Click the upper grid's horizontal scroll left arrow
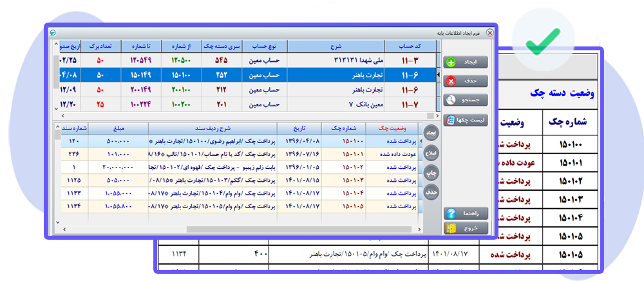Viewport: 644px width, 281px height. click(x=63, y=116)
